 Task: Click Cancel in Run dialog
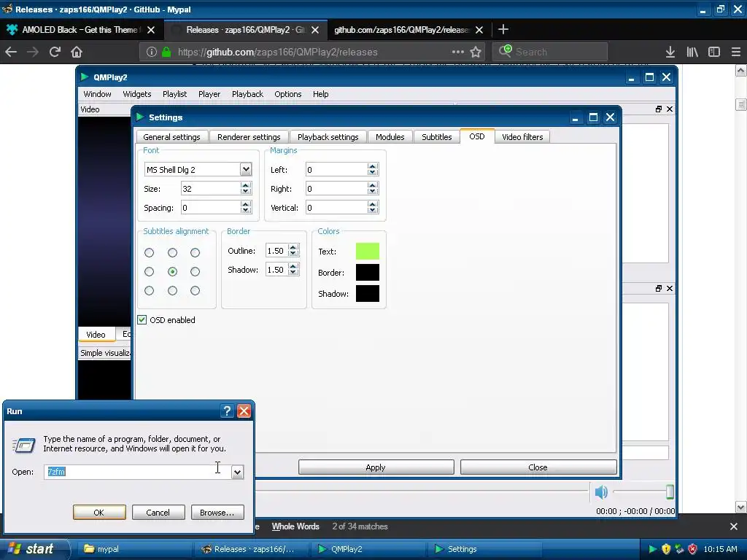click(x=158, y=513)
